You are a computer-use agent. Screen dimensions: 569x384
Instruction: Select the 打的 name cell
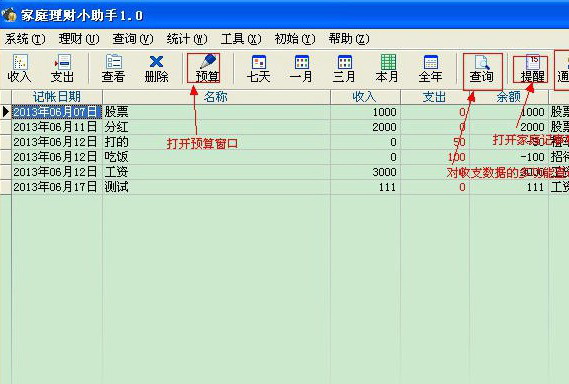(216, 142)
